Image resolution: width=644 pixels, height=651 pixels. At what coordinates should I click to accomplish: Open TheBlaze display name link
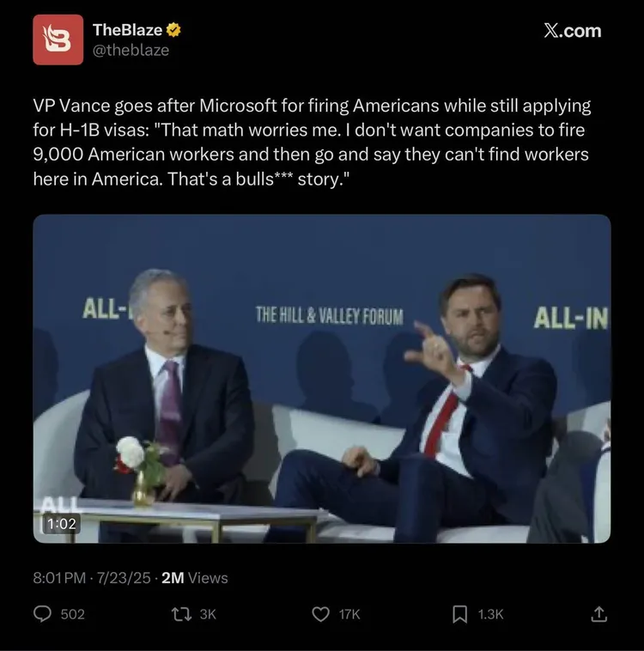pyautogui.click(x=127, y=30)
